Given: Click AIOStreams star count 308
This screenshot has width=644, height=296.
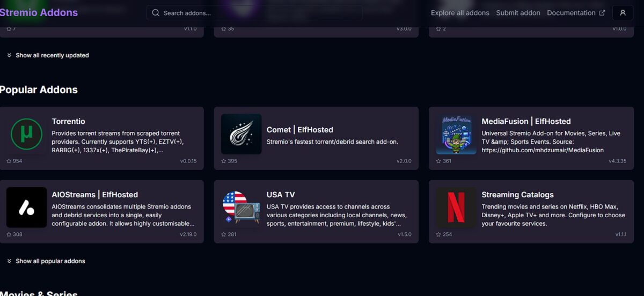Looking at the screenshot, I should pos(18,234).
